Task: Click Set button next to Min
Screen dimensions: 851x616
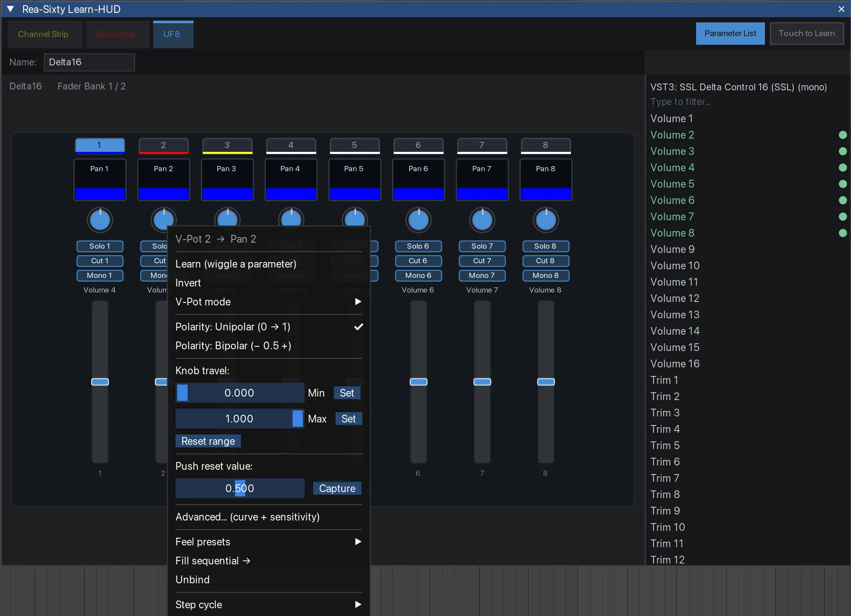Action: pyautogui.click(x=347, y=393)
